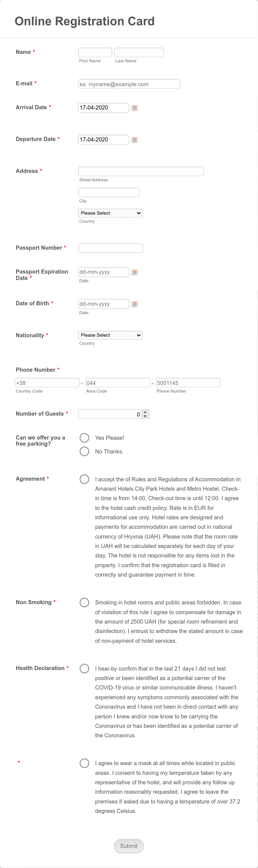Tick the Non Smoking agreement option
This screenshot has height=868, width=258.
pos(84,602)
